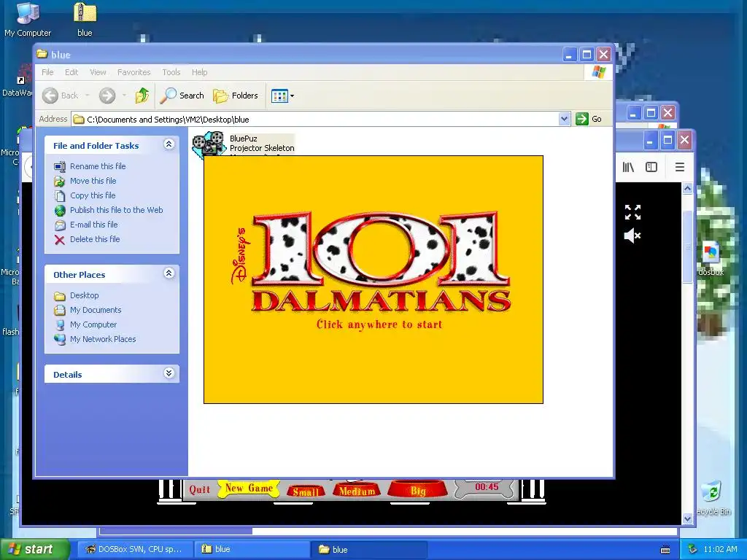Viewport: 747px width, 560px height.
Task: Open hamburger menu in browser window
Action: (x=680, y=167)
